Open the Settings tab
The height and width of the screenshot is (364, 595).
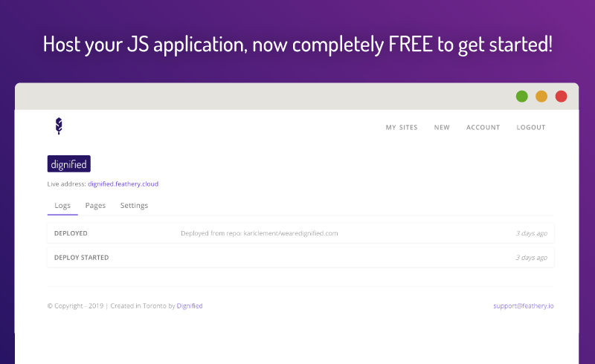point(134,206)
